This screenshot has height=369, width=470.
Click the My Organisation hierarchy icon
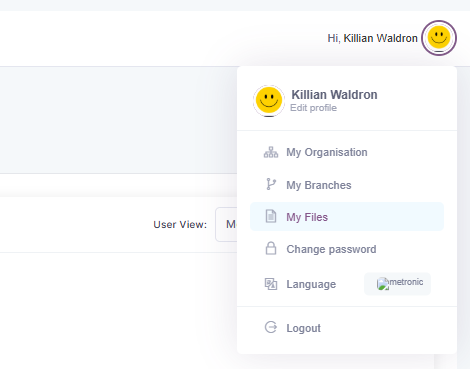tap(271, 152)
